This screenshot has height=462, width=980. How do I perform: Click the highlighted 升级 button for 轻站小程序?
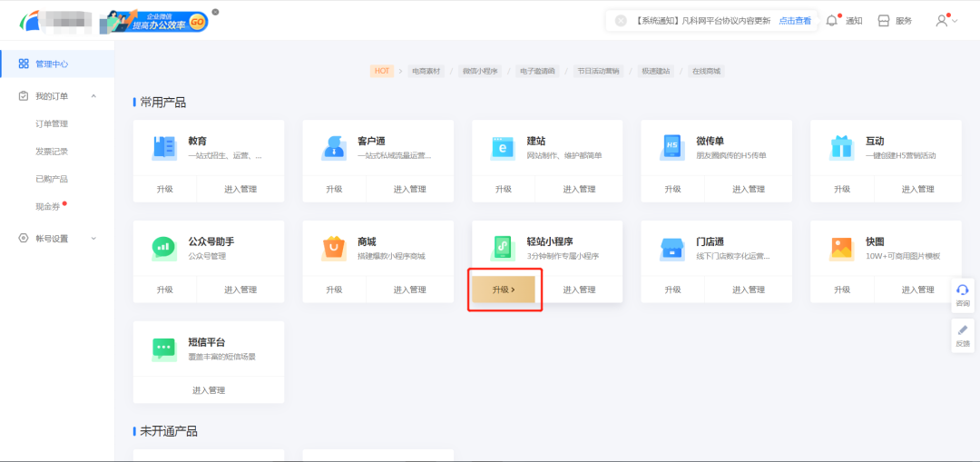tap(504, 290)
